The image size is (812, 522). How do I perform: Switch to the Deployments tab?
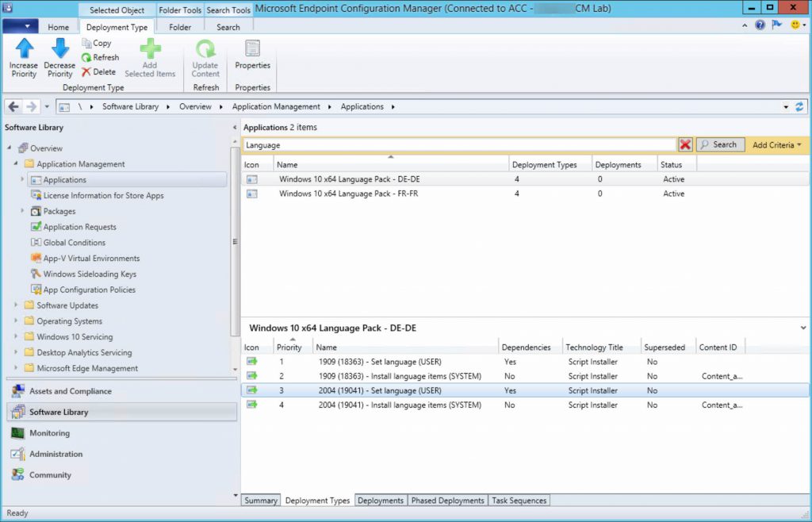click(x=380, y=501)
